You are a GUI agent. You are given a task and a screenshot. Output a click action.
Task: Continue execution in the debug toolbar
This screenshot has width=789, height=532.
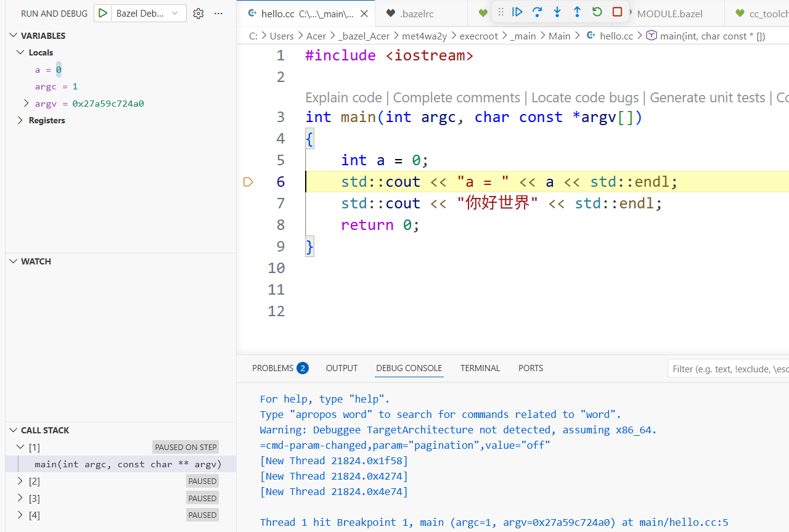click(x=518, y=12)
